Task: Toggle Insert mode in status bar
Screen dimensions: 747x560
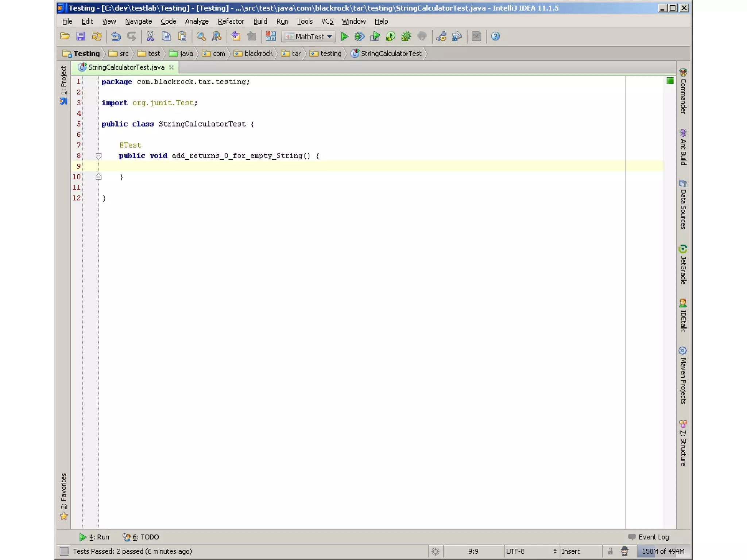Action: [x=570, y=551]
